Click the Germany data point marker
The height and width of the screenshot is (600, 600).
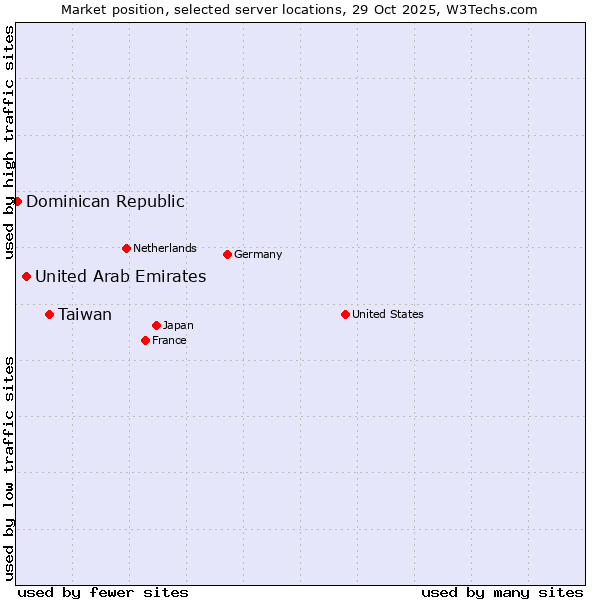click(227, 254)
